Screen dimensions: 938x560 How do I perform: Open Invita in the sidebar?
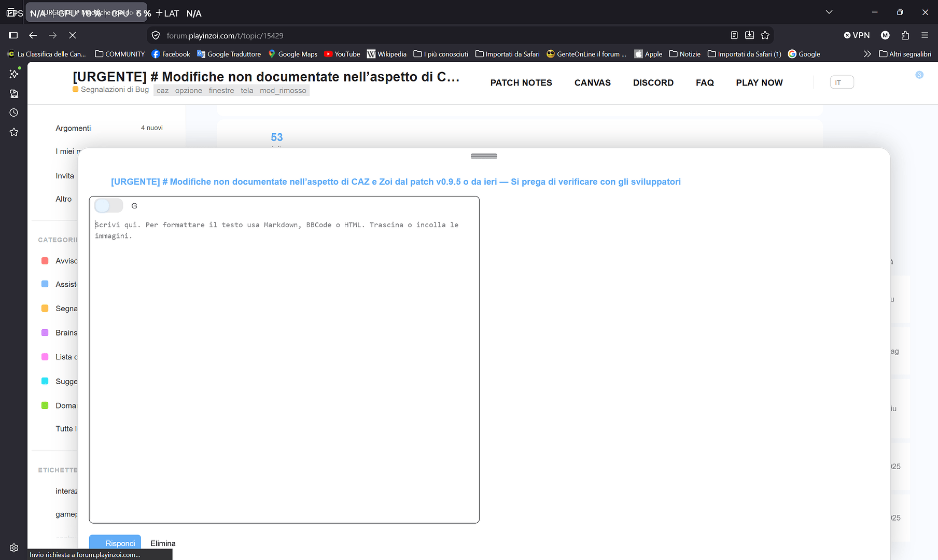tap(65, 176)
